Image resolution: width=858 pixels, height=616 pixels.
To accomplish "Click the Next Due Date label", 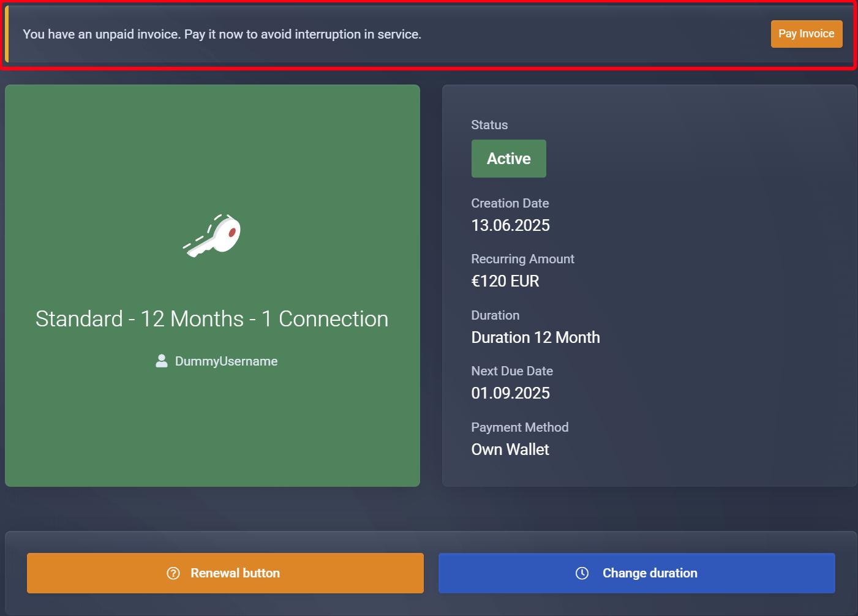I will pyautogui.click(x=511, y=371).
